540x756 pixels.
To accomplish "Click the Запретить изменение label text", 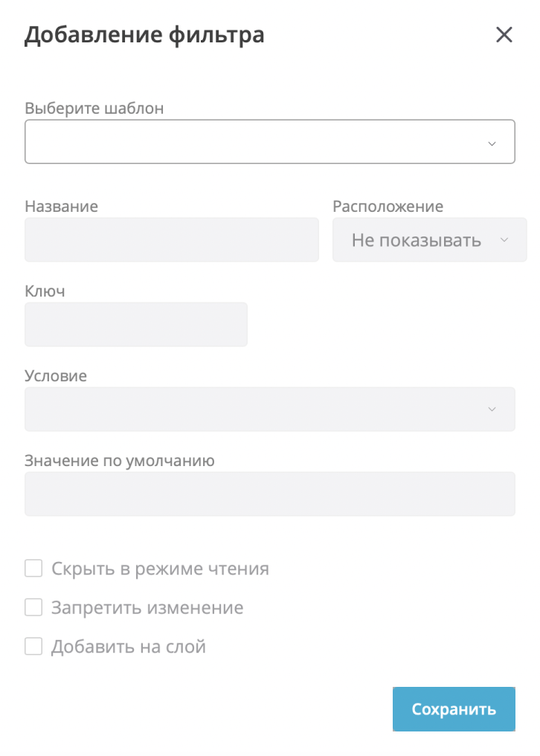I will (147, 608).
